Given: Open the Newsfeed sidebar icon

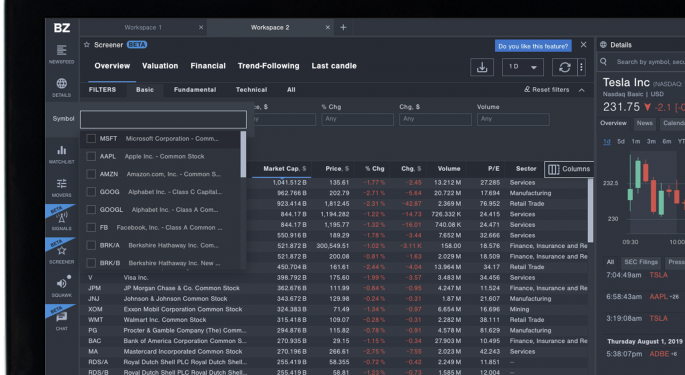Looking at the screenshot, I should tap(62, 54).
